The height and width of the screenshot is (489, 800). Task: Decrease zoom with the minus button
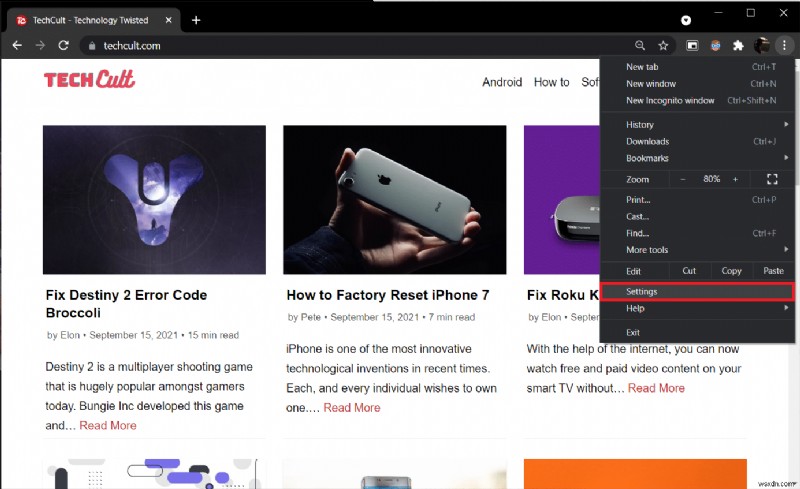683,179
